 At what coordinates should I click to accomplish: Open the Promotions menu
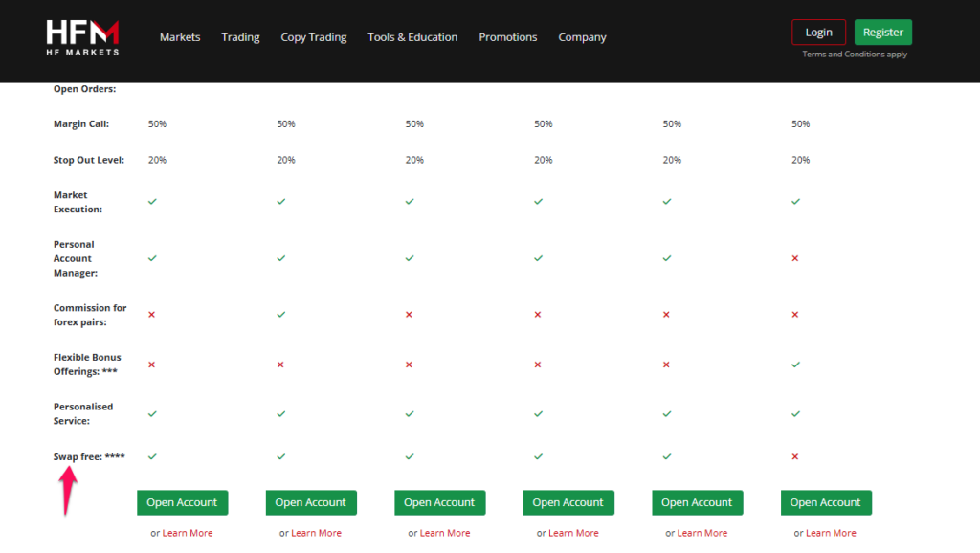508,37
